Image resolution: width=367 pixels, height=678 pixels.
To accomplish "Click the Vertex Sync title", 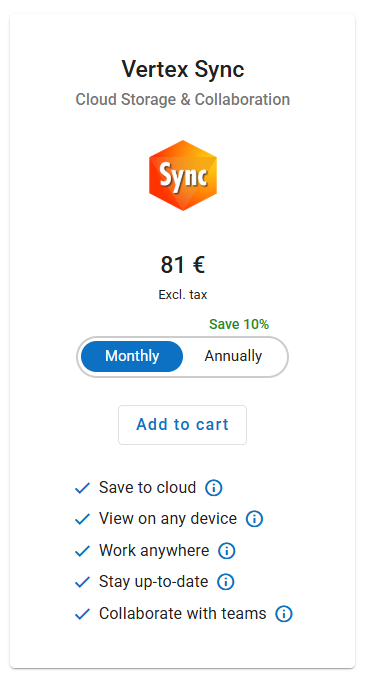I will 183,69.
